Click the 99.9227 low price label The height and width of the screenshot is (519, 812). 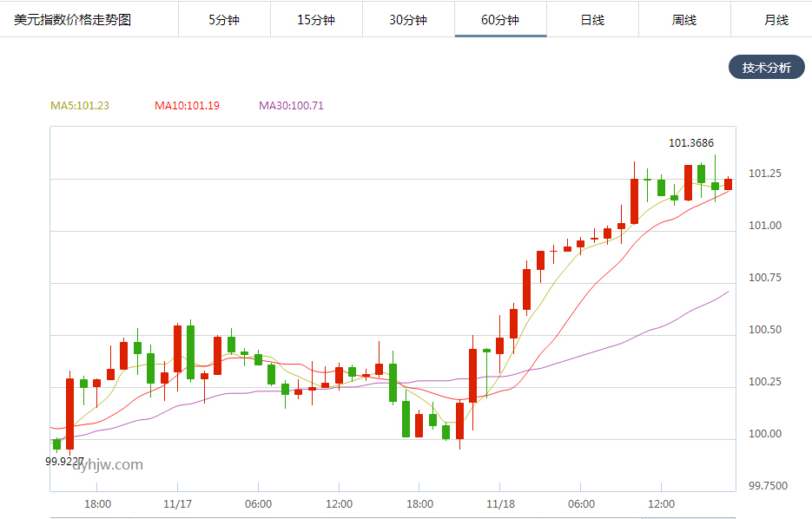(65, 461)
